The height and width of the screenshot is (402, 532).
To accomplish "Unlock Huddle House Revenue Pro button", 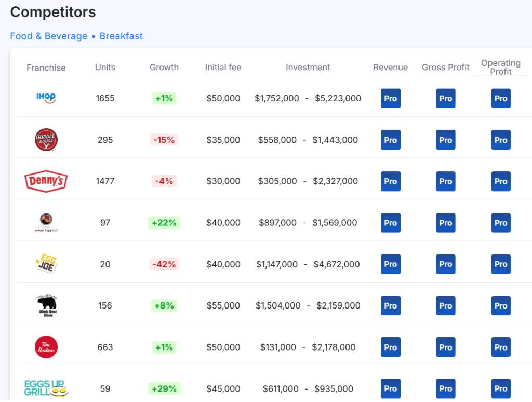I will pyautogui.click(x=391, y=140).
